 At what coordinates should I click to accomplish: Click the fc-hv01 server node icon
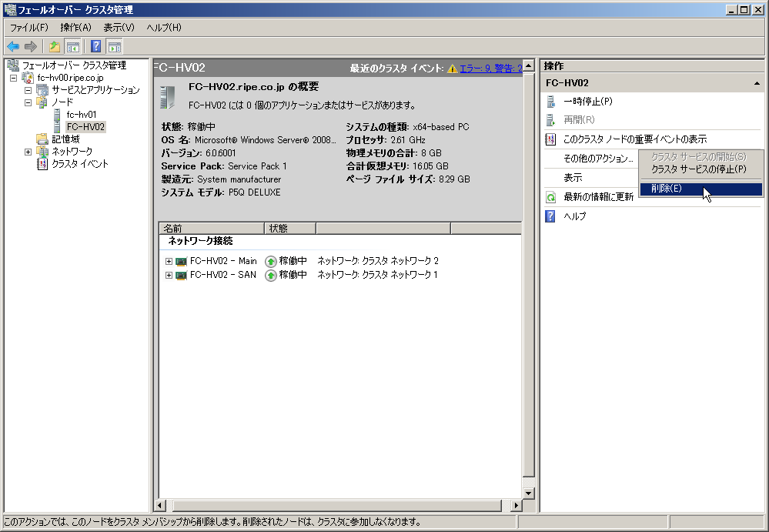coord(57,115)
